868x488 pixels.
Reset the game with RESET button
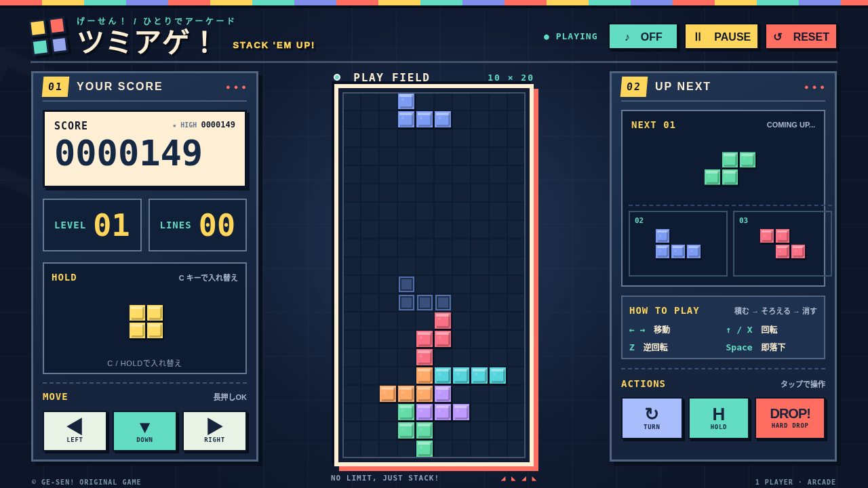point(801,37)
